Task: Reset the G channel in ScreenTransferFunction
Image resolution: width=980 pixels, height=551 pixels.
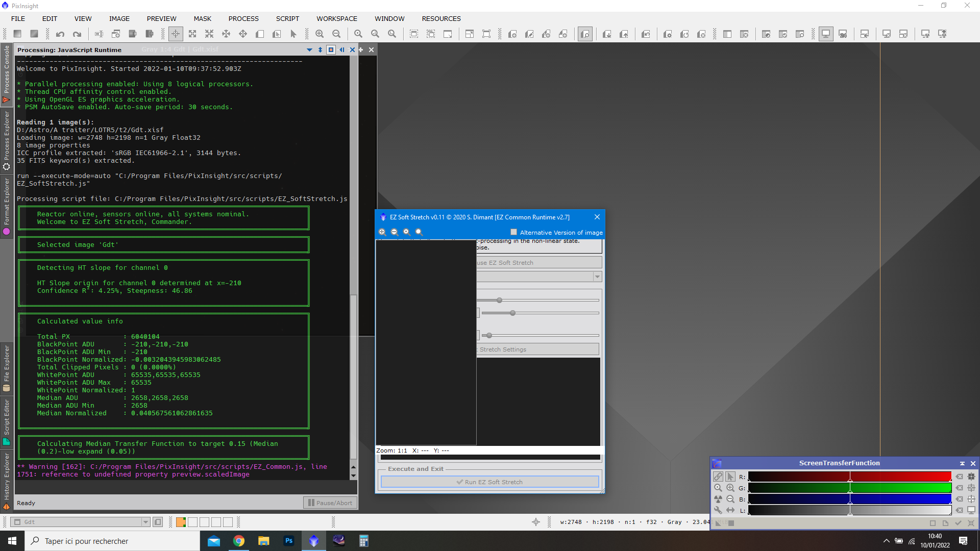Action: [959, 488]
